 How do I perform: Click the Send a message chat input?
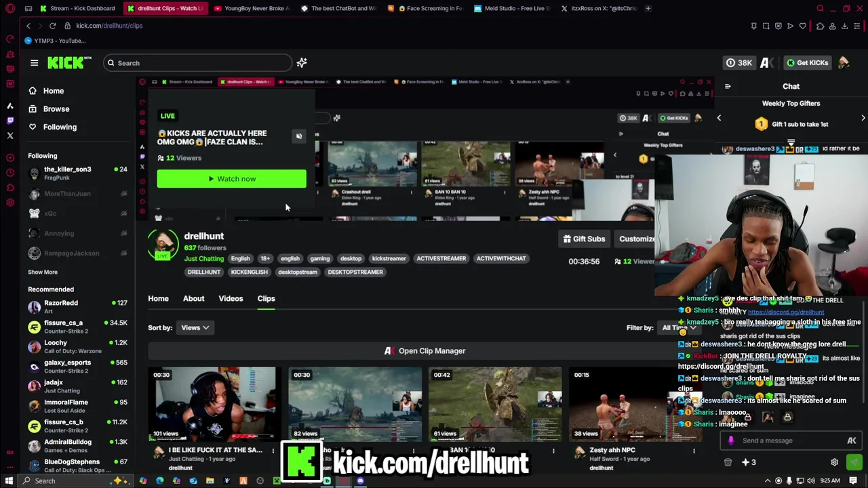[x=790, y=441]
